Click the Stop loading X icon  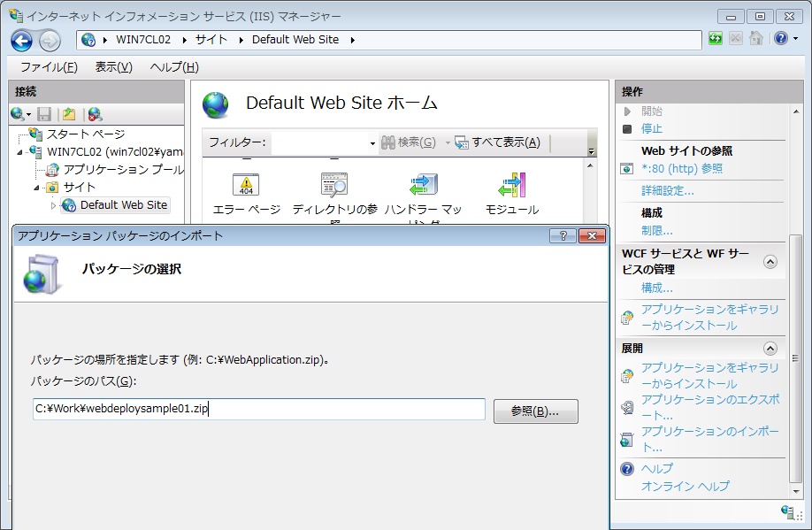click(x=735, y=38)
